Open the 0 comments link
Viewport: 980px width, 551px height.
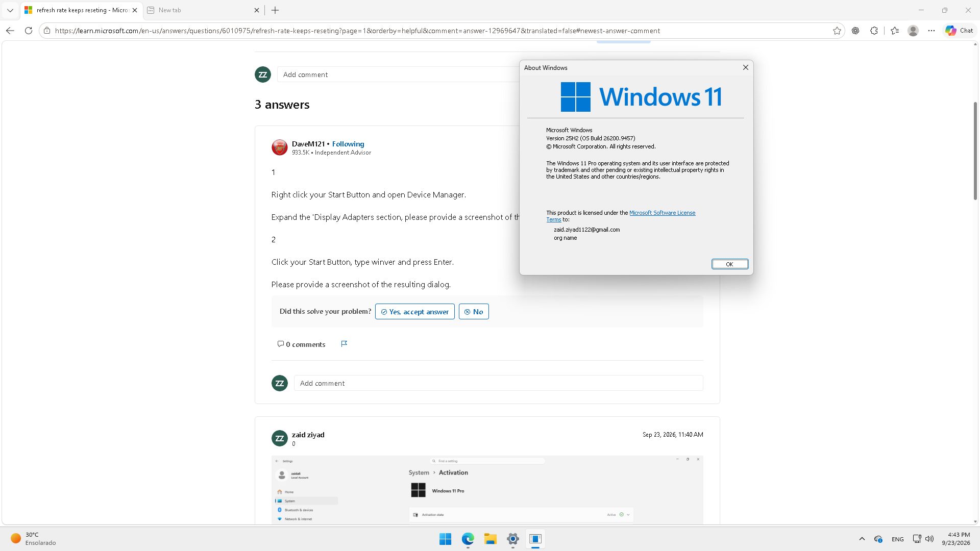point(301,344)
